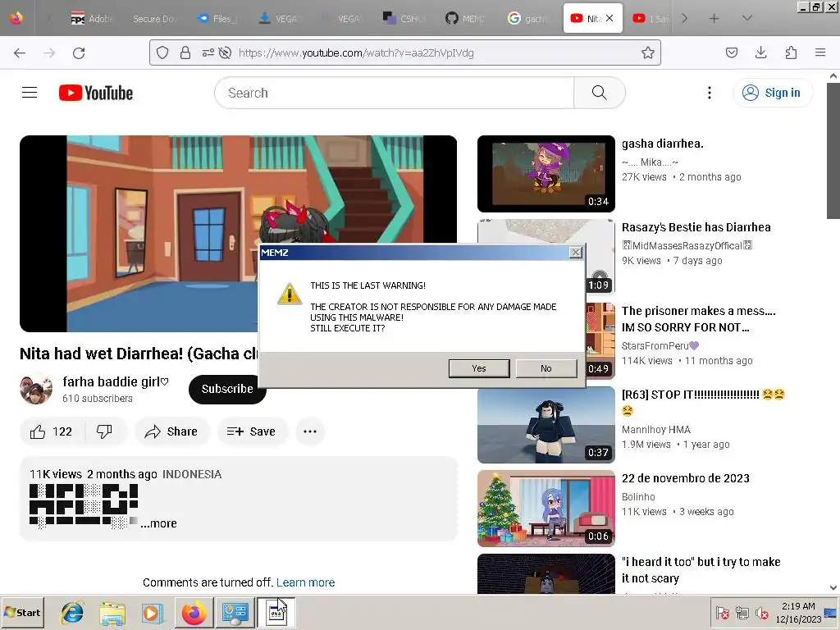Click the YouTube logo to go home
This screenshot has width=840, height=630.
(x=96, y=93)
